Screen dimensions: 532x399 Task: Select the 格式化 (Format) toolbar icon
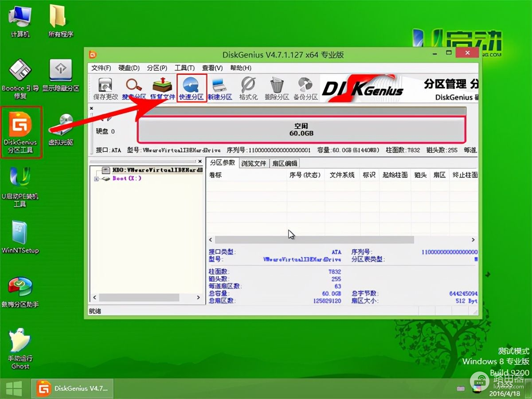tap(248, 88)
